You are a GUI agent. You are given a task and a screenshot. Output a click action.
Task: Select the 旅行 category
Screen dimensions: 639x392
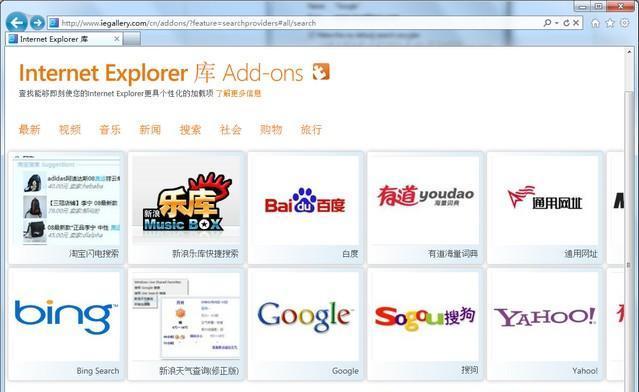coord(311,130)
